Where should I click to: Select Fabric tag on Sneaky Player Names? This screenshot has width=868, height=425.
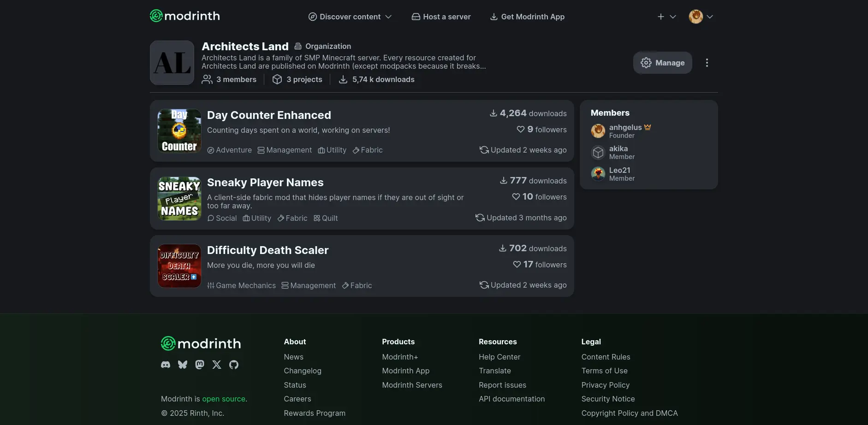click(292, 218)
